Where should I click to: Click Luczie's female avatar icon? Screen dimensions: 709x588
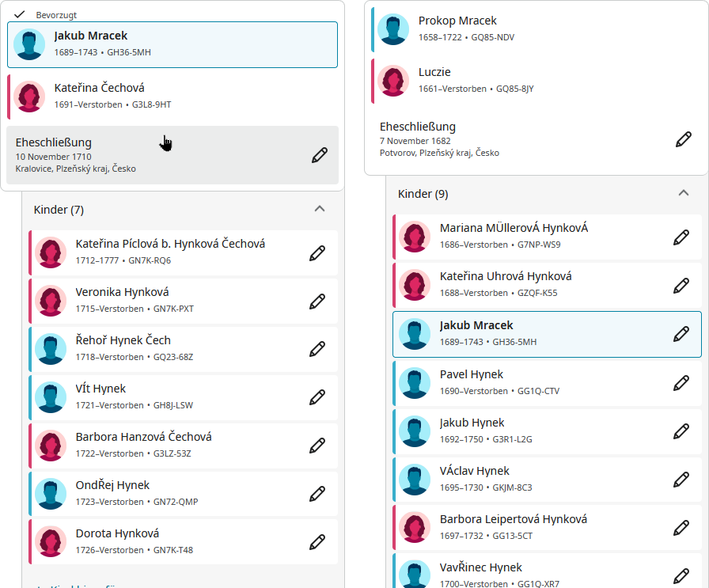[x=393, y=81]
